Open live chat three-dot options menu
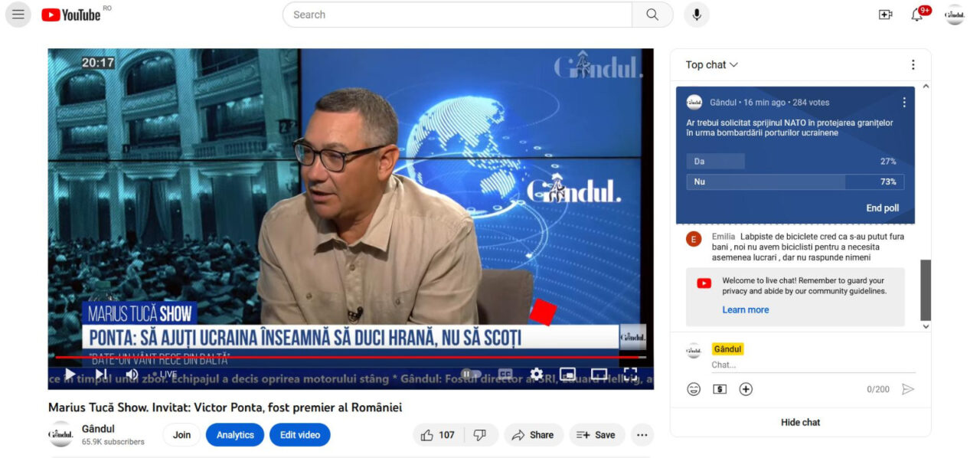Image resolution: width=980 pixels, height=458 pixels. [913, 65]
